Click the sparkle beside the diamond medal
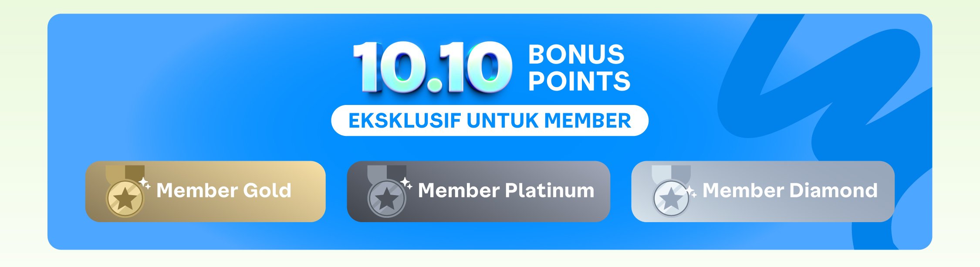Screen dimensions: 980x267 [x=691, y=191]
